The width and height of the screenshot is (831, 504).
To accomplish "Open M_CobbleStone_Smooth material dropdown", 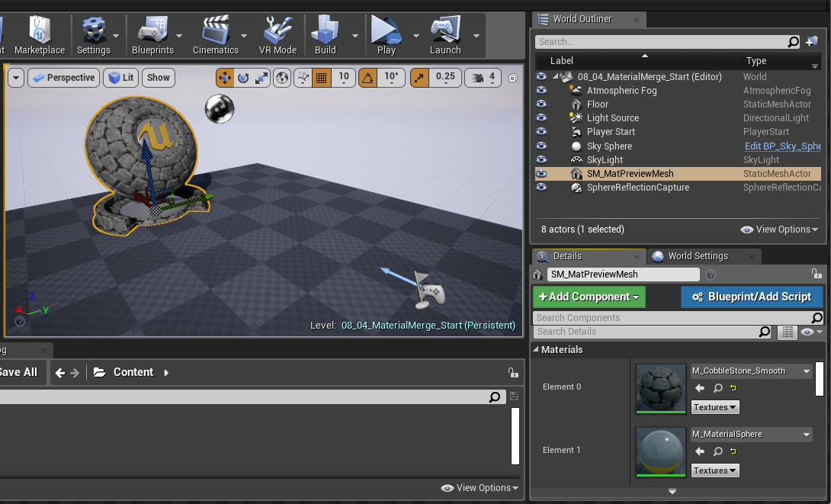I will click(752, 371).
